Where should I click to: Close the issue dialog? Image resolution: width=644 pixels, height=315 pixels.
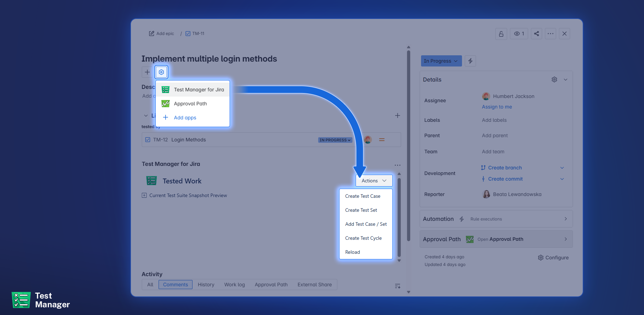coord(565,34)
